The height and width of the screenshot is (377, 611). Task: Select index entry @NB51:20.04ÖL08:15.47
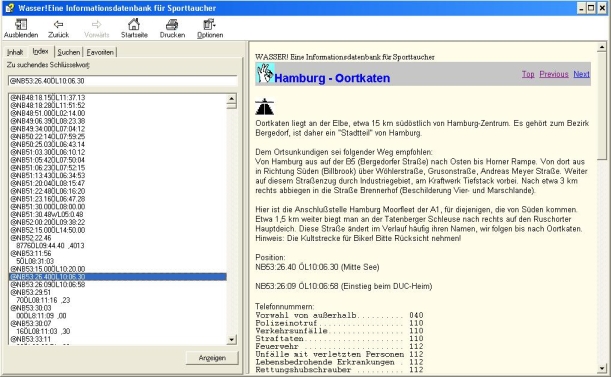click(48, 183)
